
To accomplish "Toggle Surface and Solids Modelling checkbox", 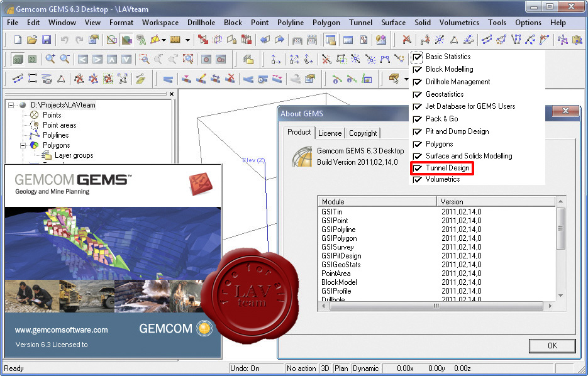I will click(x=417, y=157).
